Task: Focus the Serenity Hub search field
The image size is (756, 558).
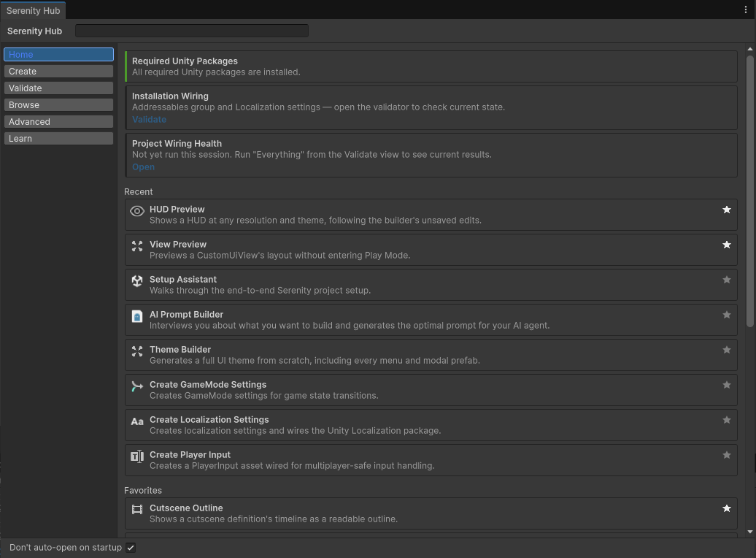Action: [x=192, y=31]
